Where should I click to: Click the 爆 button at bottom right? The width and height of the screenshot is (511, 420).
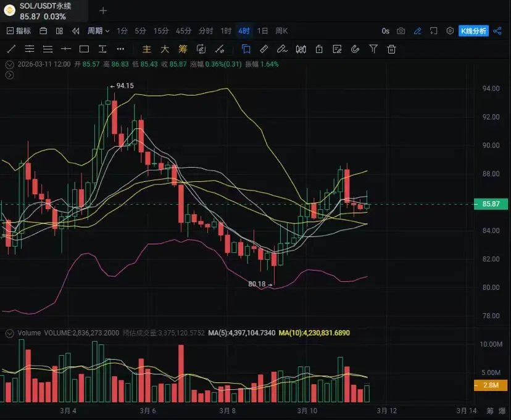click(x=502, y=411)
